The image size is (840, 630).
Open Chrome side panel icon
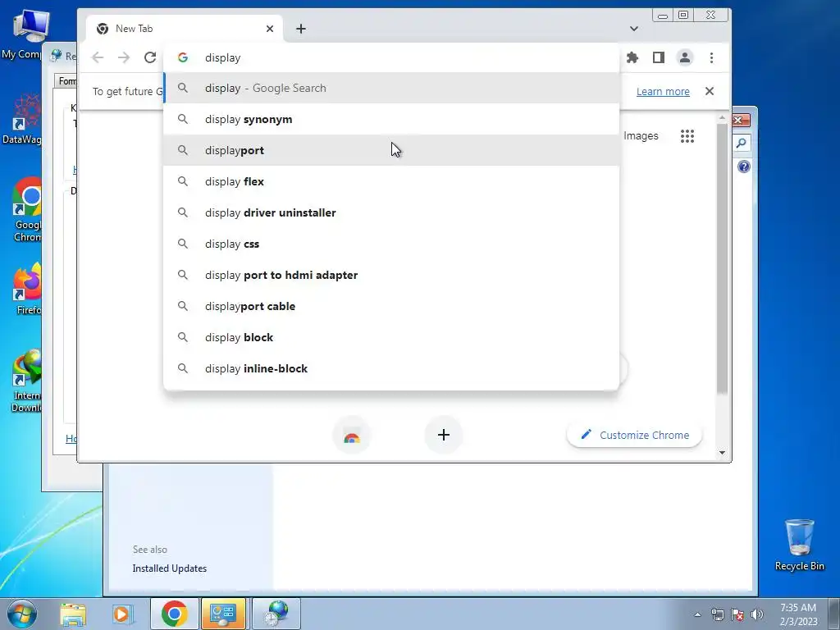click(659, 57)
